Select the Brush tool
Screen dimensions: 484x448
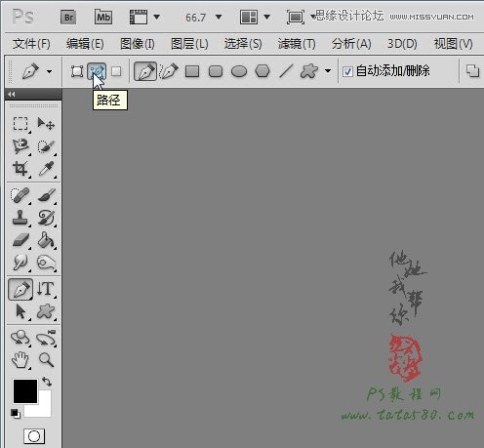pyautogui.click(x=46, y=195)
